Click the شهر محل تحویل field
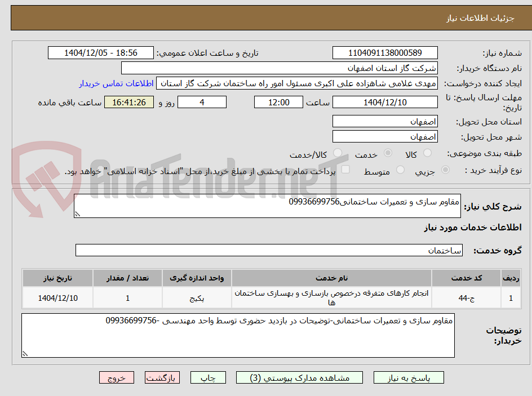Screen dimensions: 532x396 pyautogui.click(x=385, y=137)
